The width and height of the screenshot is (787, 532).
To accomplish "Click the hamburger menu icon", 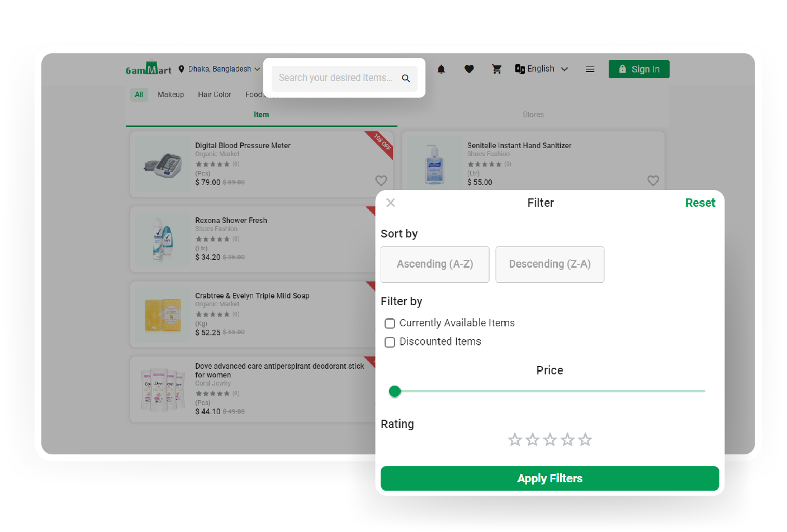I will tap(590, 69).
